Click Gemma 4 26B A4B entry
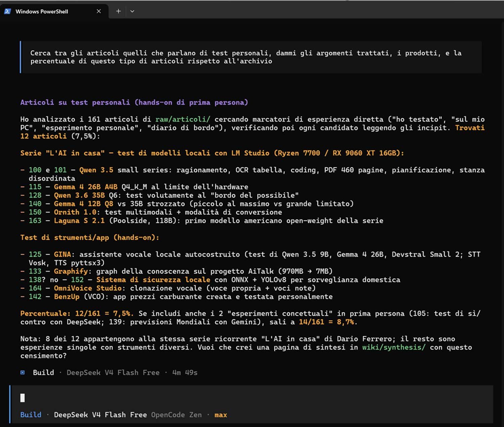The image size is (504, 427). click(x=86, y=187)
